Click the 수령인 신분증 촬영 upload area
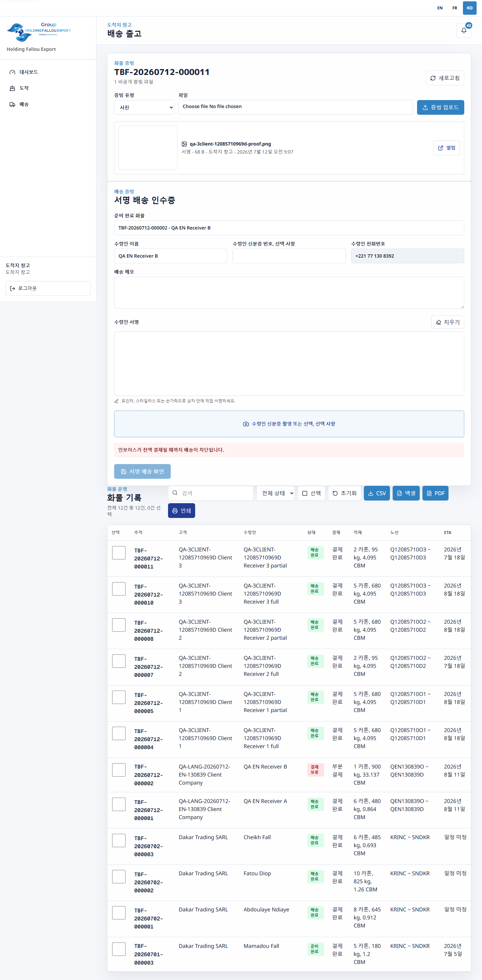 coord(289,424)
